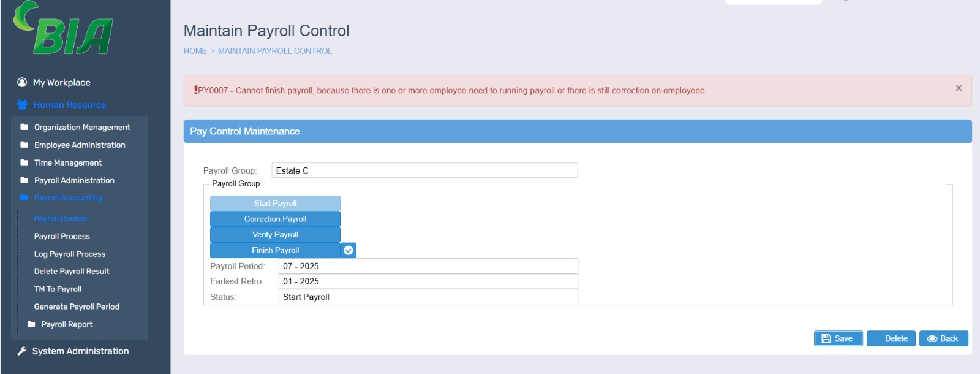
Task: Collapse the Payroll Accounting section
Action: pyautogui.click(x=68, y=198)
